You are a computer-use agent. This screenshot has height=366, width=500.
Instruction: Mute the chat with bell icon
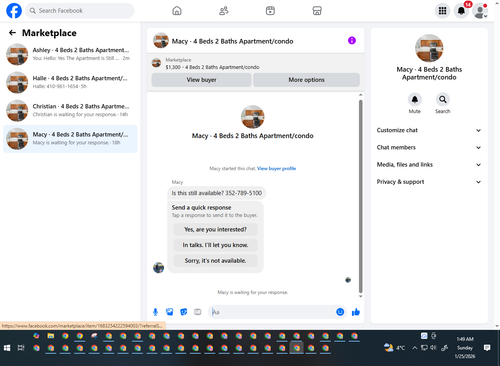click(415, 99)
